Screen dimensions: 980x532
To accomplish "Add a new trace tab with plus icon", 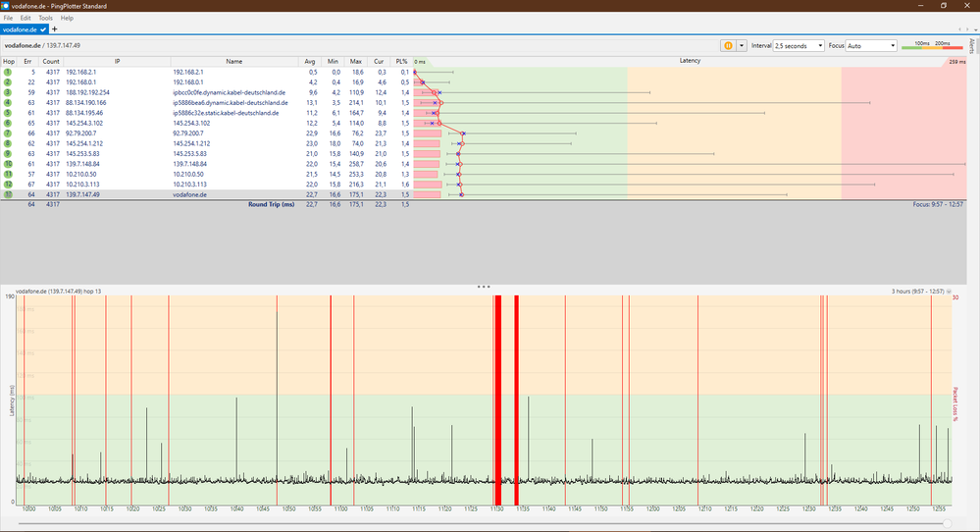I will click(x=55, y=29).
